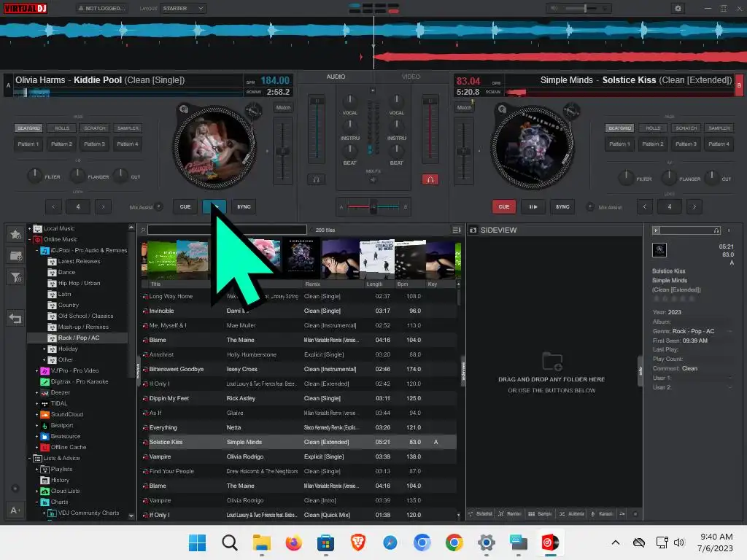Toggle Mix Assist on deck B

click(589, 206)
